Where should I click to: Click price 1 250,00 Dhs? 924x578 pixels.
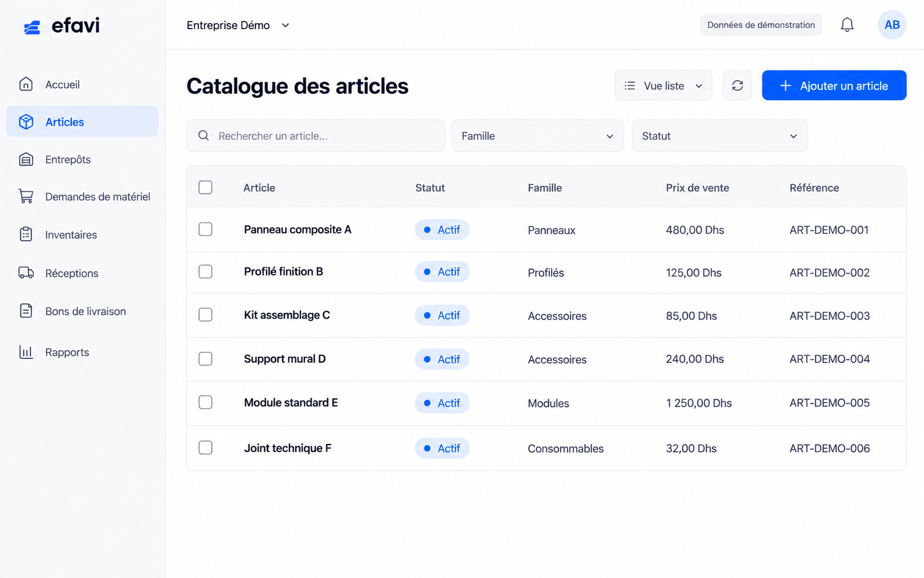699,403
